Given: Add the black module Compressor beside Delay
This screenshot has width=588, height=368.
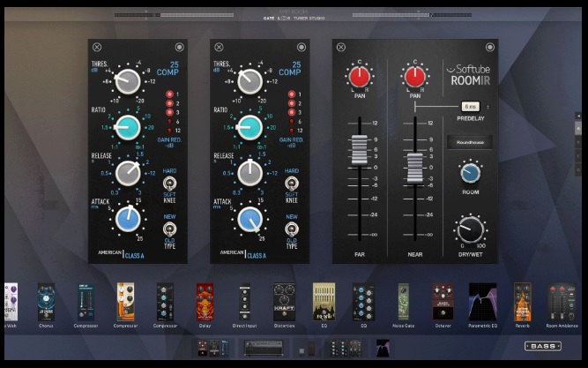Looking at the screenshot, I should point(165,303).
